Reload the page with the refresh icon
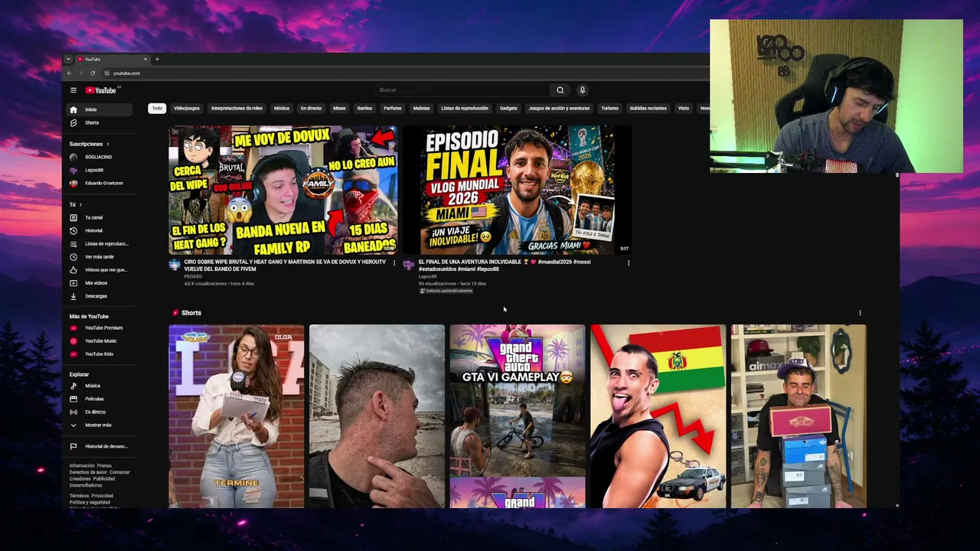Screen dimensions: 980x551 93,73
